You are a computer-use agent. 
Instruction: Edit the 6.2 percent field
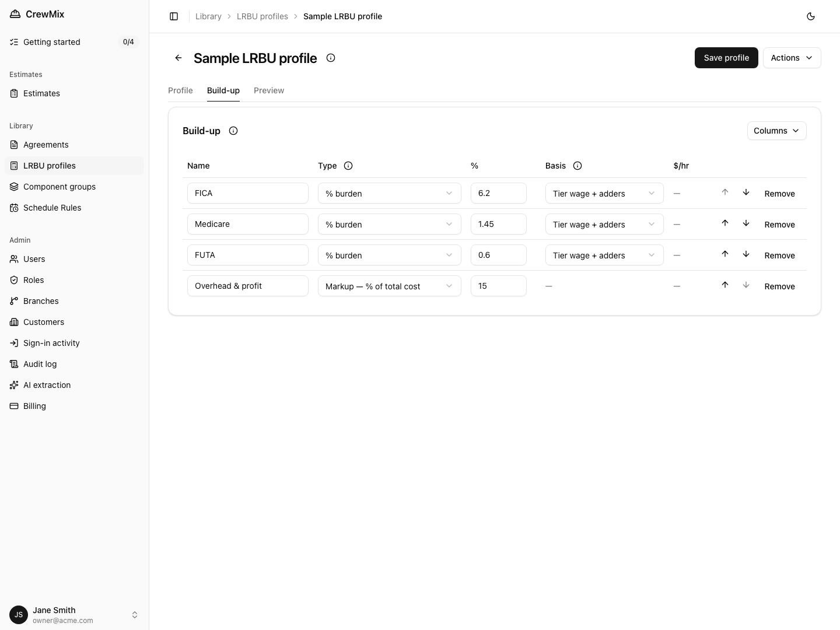499,193
